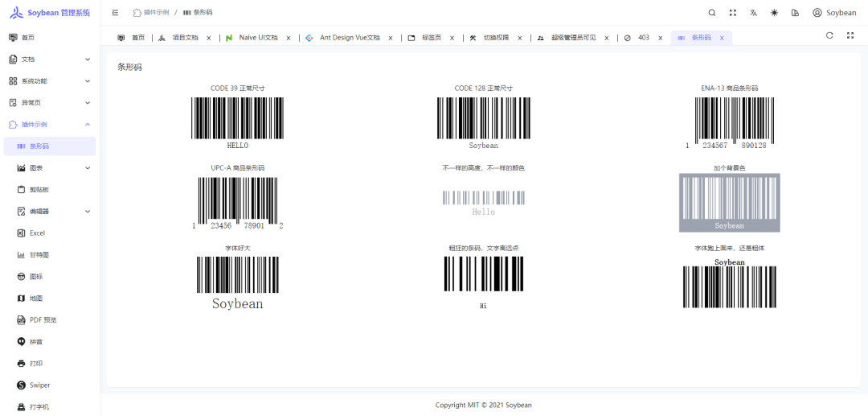Open the 甘特图 sidebar item
868x416 pixels.
point(50,255)
